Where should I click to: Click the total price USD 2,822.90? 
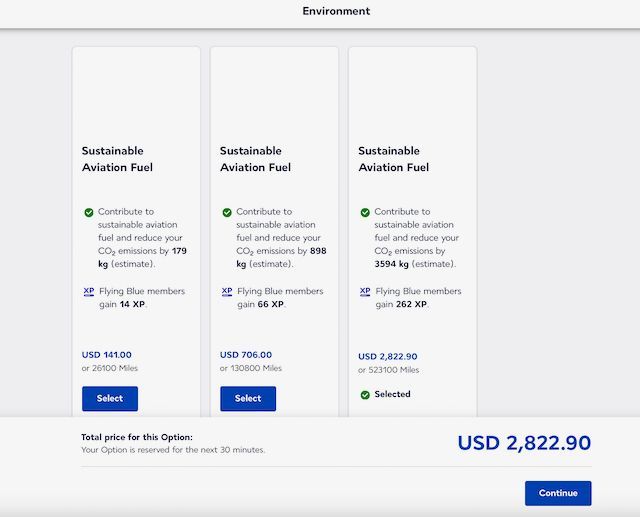pos(524,443)
